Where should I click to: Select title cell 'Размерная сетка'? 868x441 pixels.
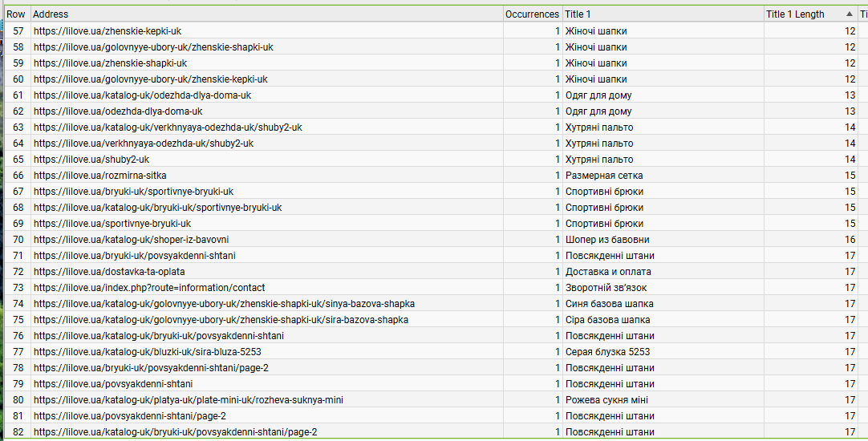tap(604, 176)
